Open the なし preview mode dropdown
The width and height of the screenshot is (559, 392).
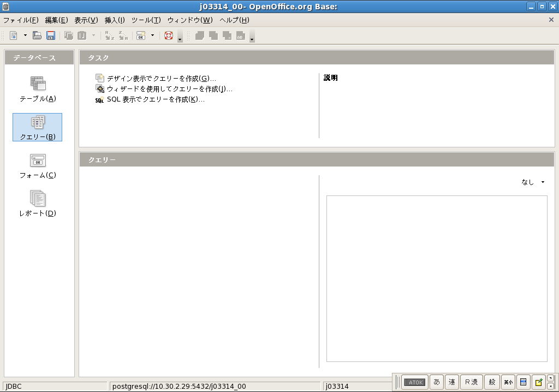click(533, 182)
